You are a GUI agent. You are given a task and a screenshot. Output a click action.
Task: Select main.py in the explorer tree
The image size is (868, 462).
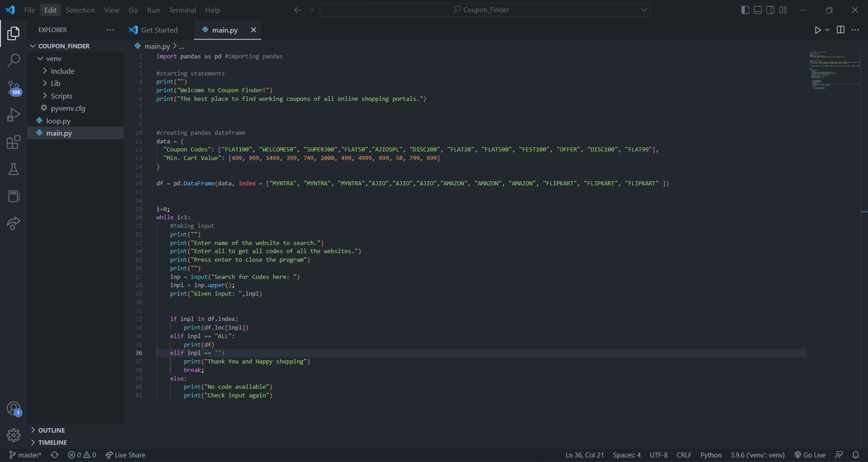(x=75, y=133)
